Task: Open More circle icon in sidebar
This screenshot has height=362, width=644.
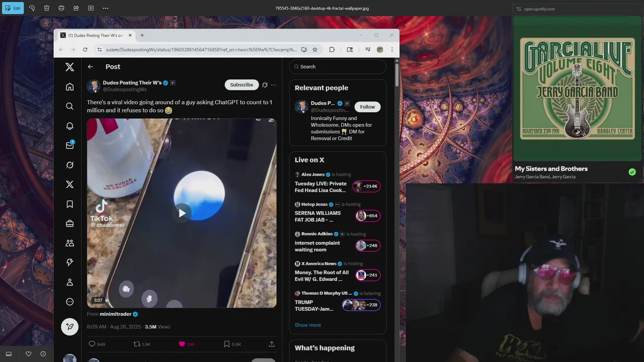Action: click(70, 302)
